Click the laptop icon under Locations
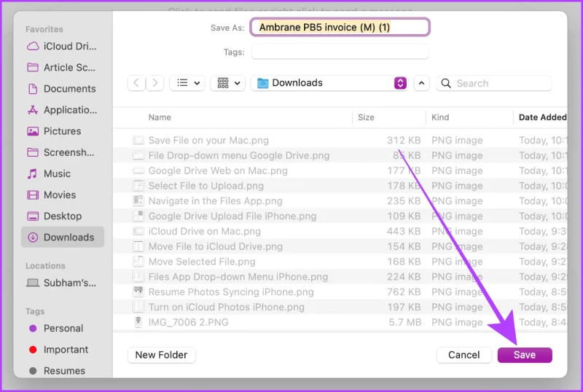 coord(33,283)
